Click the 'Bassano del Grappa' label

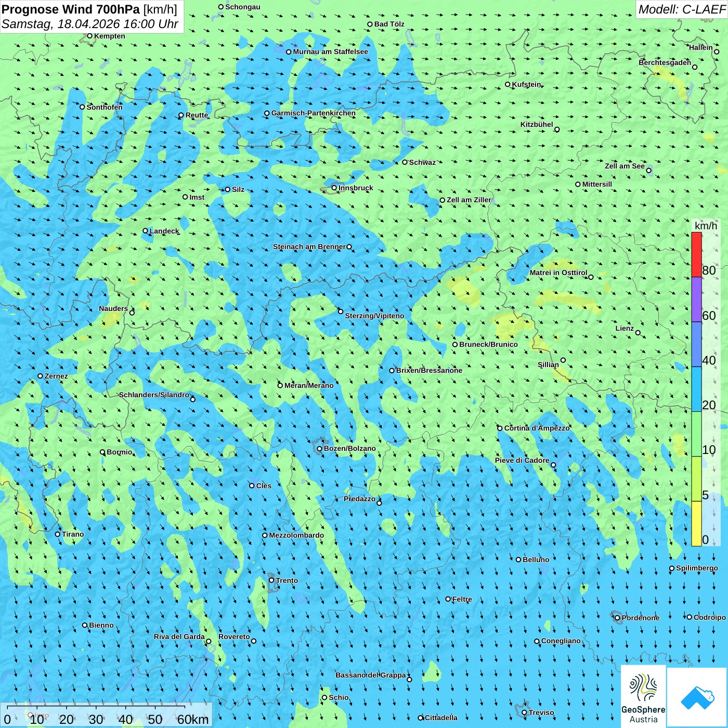(x=371, y=675)
